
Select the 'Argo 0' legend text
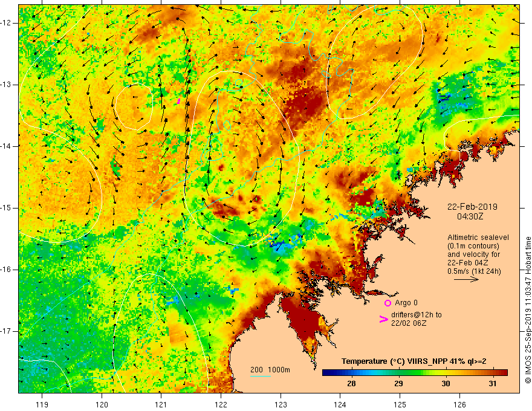[x=406, y=303]
